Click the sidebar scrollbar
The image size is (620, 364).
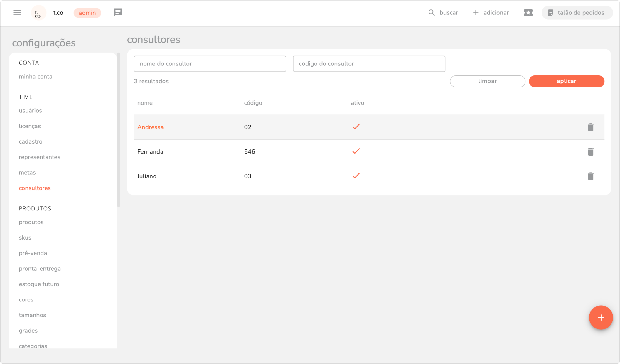point(119,130)
